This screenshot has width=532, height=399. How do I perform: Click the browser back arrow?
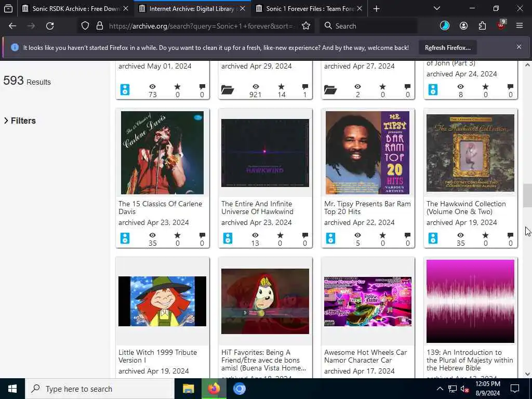[12, 26]
